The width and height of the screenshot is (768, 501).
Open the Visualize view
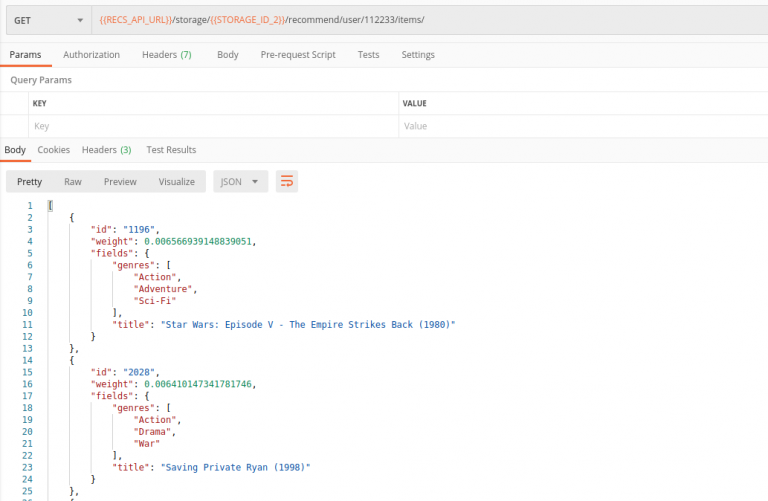[176, 182]
